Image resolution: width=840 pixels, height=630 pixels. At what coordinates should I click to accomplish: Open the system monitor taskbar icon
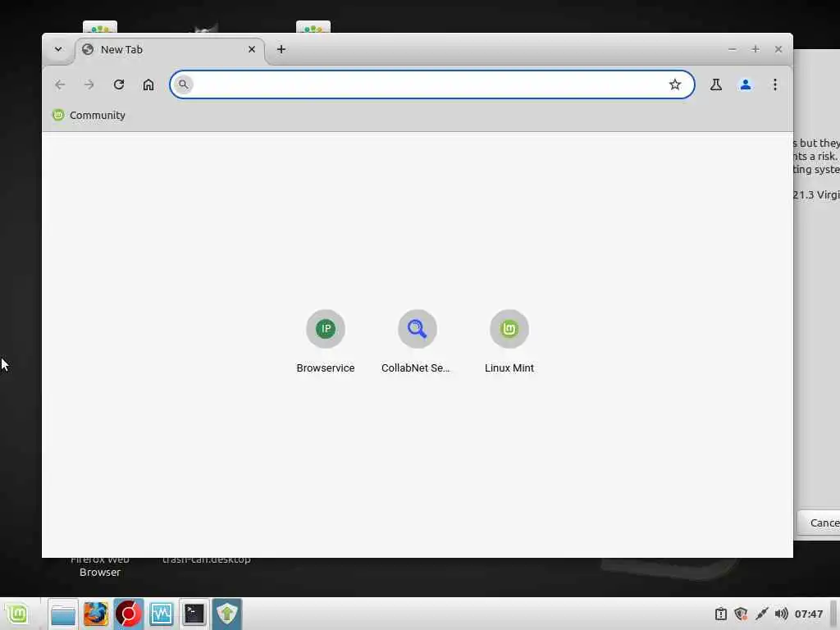(x=162, y=614)
